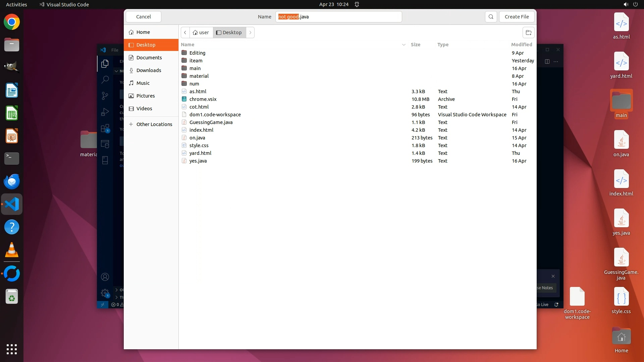
Task: Select GuessingGame.java in file list
Action: coord(211,122)
